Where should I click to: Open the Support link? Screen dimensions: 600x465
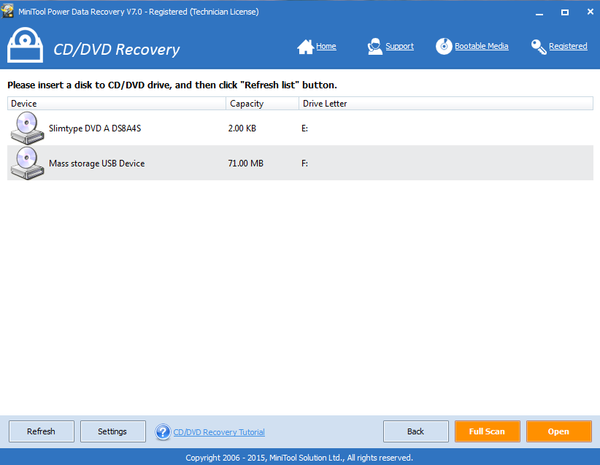[x=399, y=46]
